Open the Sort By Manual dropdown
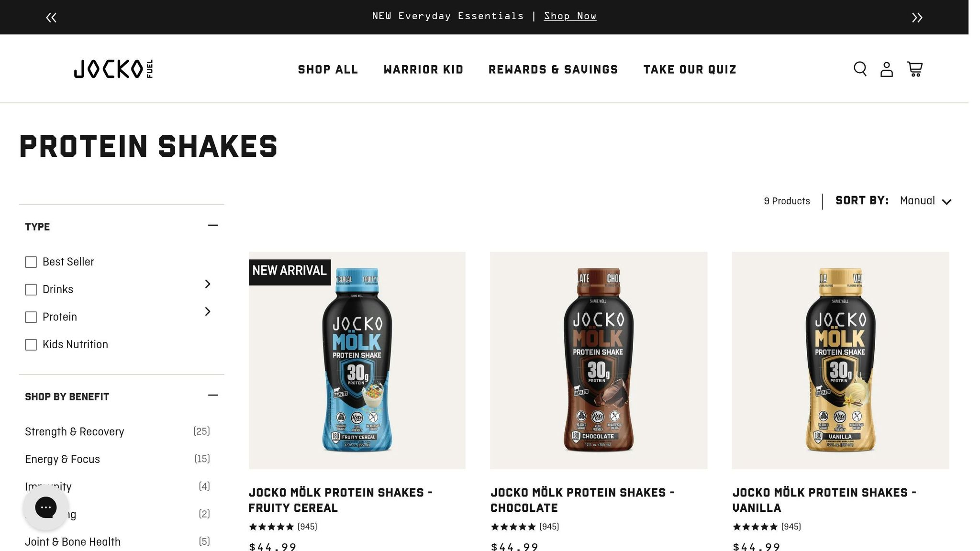 click(x=925, y=201)
